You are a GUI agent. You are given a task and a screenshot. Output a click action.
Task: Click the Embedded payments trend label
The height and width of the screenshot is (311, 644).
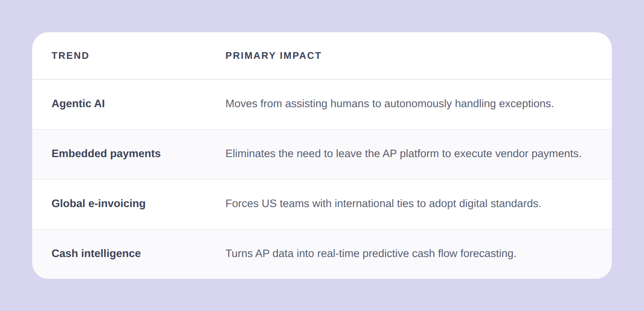tap(106, 153)
